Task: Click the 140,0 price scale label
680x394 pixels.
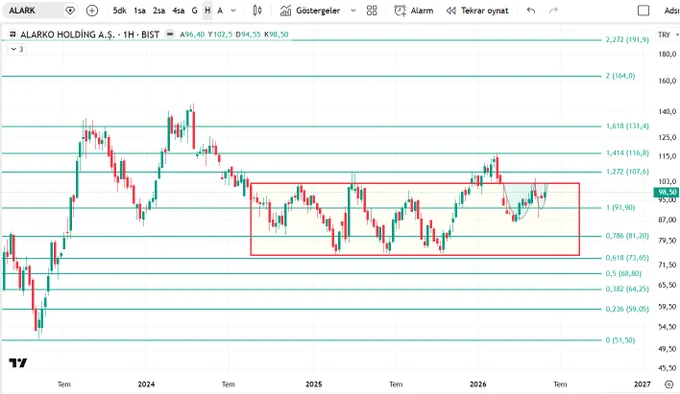Action: 667,112
